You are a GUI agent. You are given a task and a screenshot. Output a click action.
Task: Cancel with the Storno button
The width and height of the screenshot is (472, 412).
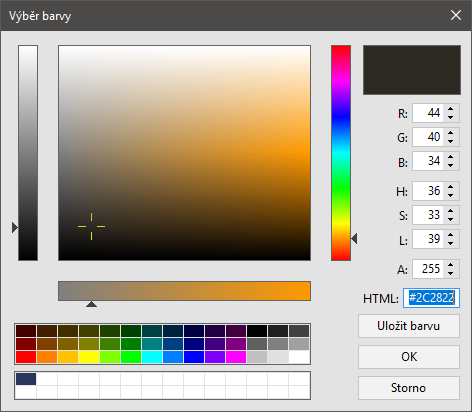point(409,388)
